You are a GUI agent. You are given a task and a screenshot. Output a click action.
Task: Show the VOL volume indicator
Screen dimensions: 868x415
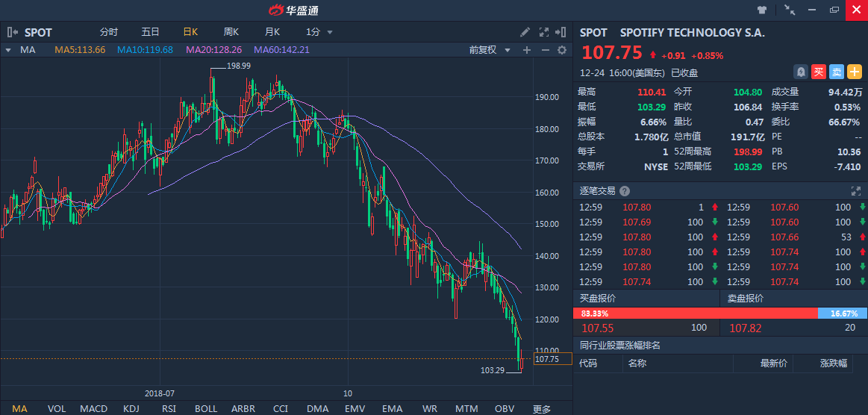point(57,409)
